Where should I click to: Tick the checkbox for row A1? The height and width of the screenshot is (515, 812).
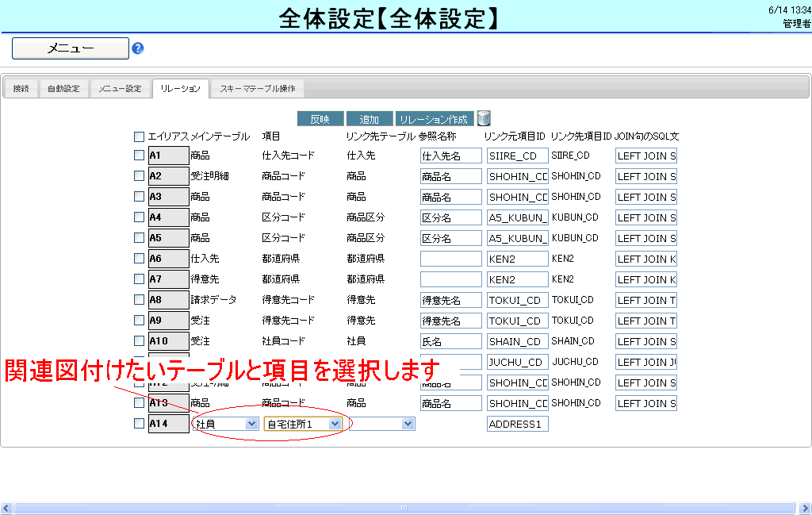[140, 156]
